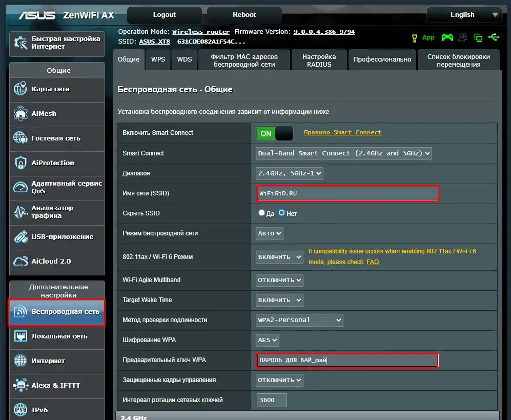Viewport: 511px width, 420px height.
Task: Expand the English language dropdown
Action: (x=463, y=14)
